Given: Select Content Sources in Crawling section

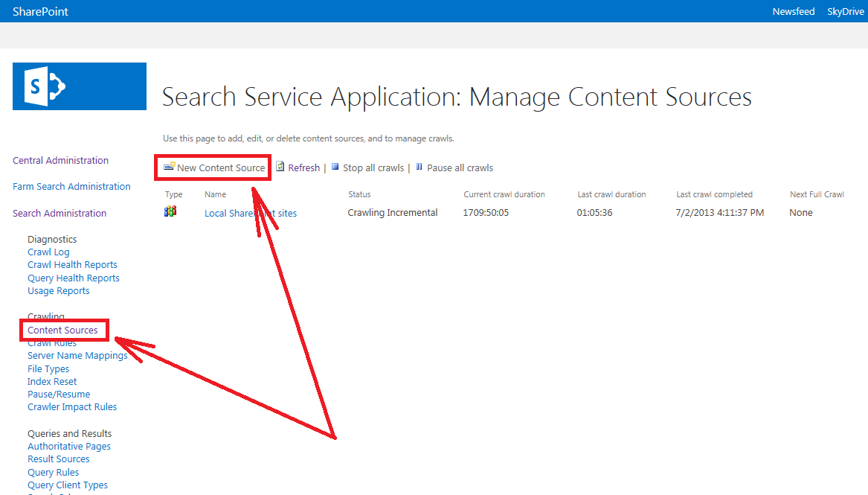Looking at the screenshot, I should click(62, 330).
